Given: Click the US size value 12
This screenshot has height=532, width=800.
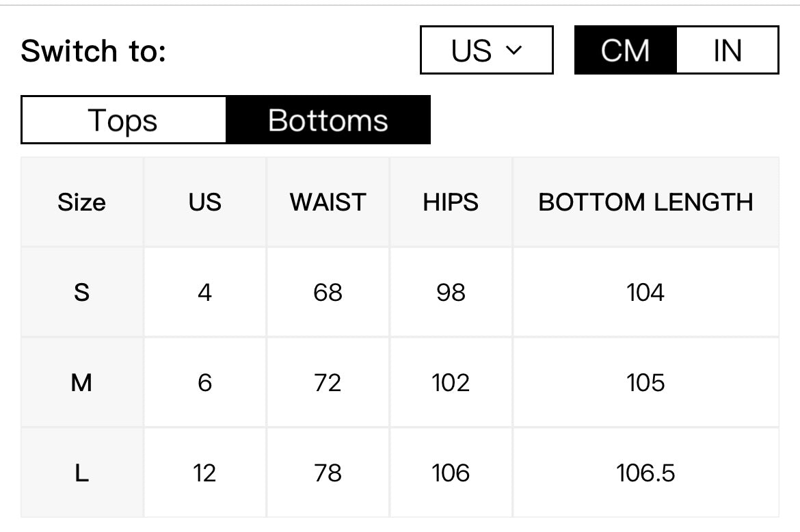Looking at the screenshot, I should tap(204, 473).
